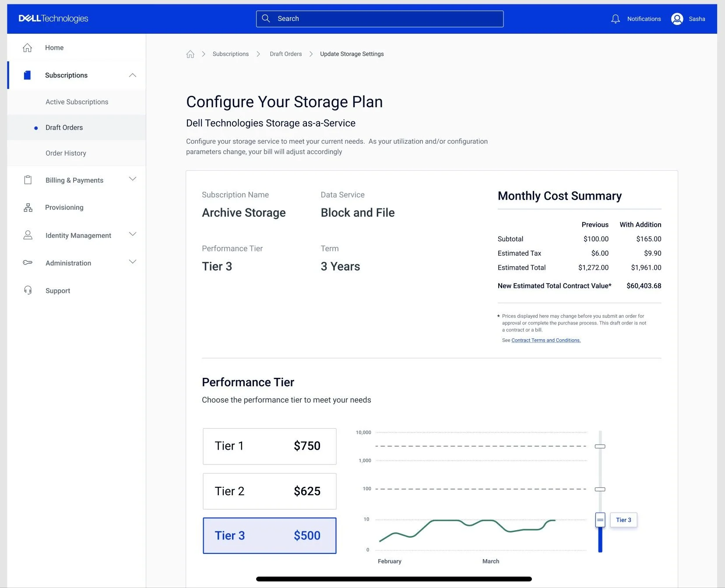Click the Administration key icon
The height and width of the screenshot is (588, 725).
tap(28, 263)
